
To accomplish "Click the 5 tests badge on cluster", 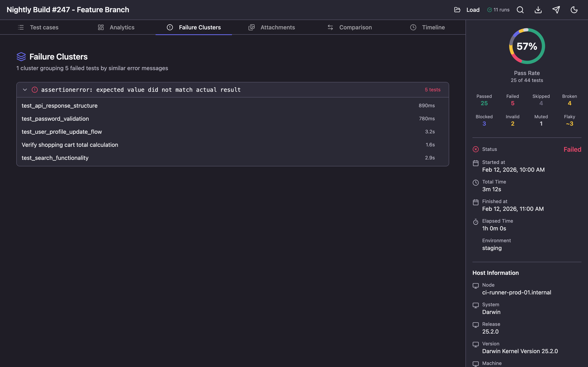I will pyautogui.click(x=432, y=90).
